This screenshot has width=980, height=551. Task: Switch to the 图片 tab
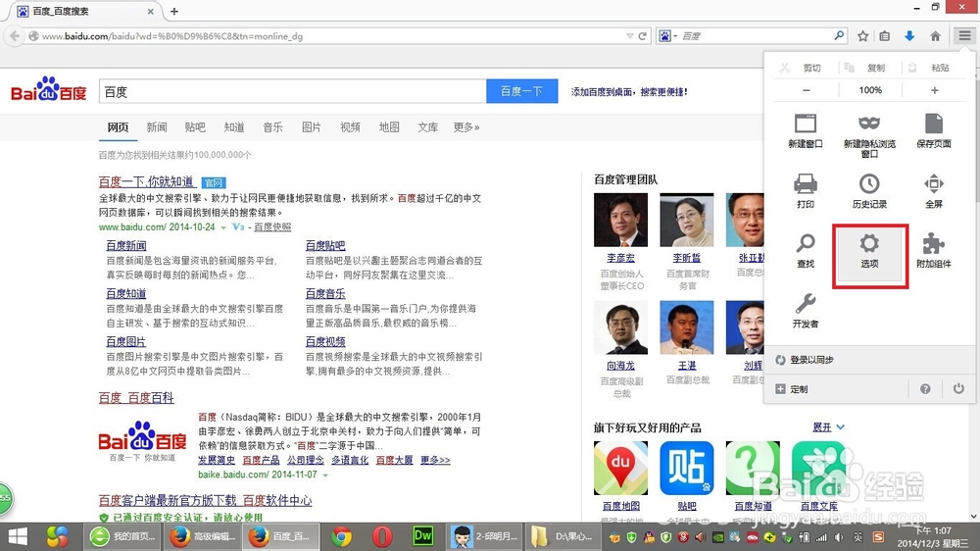coord(312,126)
